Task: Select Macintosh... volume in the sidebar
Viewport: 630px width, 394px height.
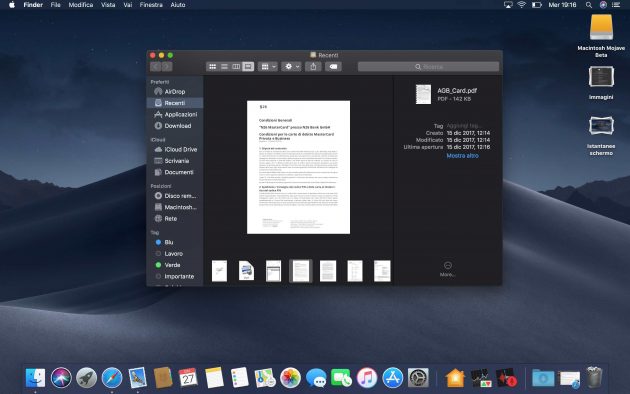Action: pos(175,207)
